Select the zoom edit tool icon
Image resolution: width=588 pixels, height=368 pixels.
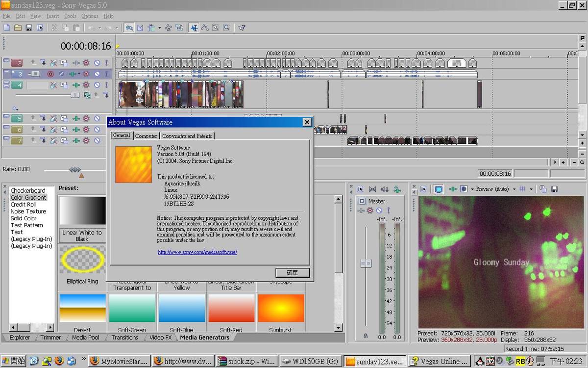(226, 28)
